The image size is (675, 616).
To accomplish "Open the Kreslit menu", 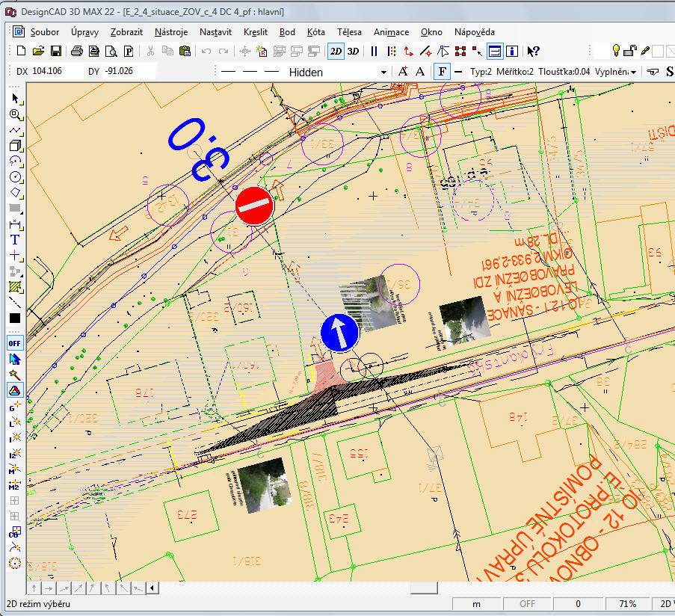I will [x=256, y=32].
